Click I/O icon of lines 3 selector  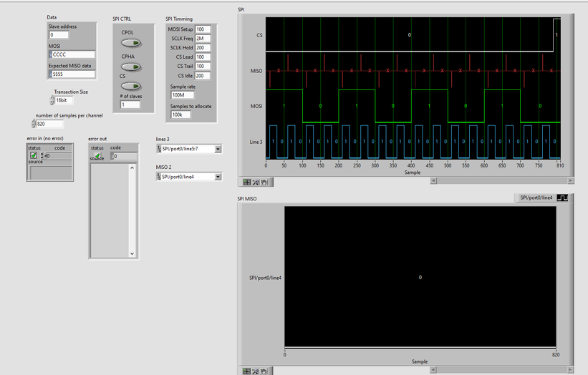click(159, 149)
